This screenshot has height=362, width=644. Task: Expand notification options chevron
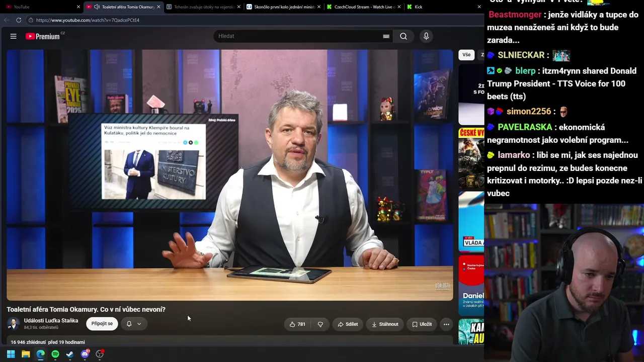139,324
